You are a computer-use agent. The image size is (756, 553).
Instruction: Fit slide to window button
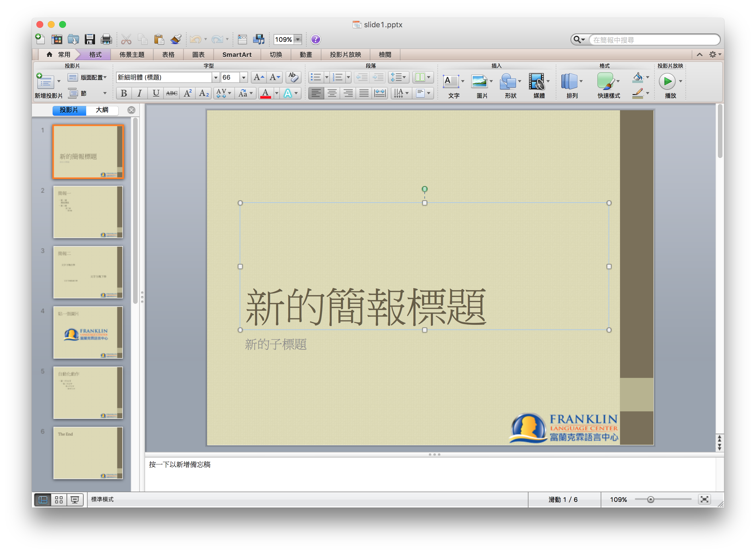[x=704, y=500]
